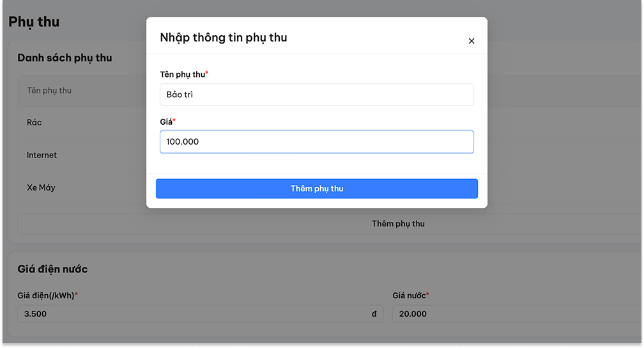Click the "Tên phụ thu" table column header

tap(49, 90)
